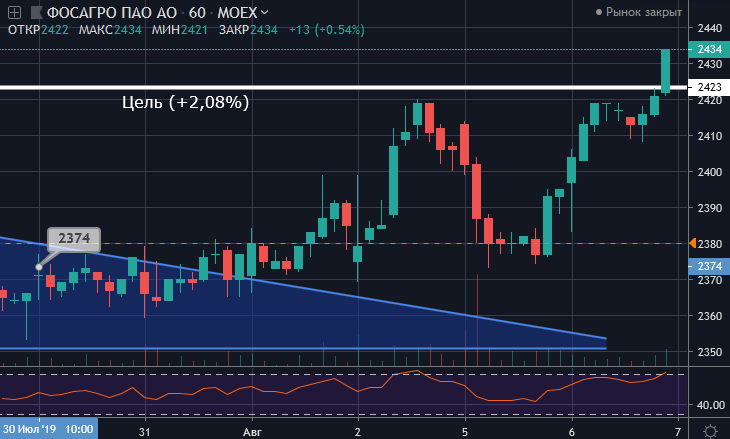
Task: Click the flag icon beside ФОСАГРО ticker
Action: (x=36, y=13)
